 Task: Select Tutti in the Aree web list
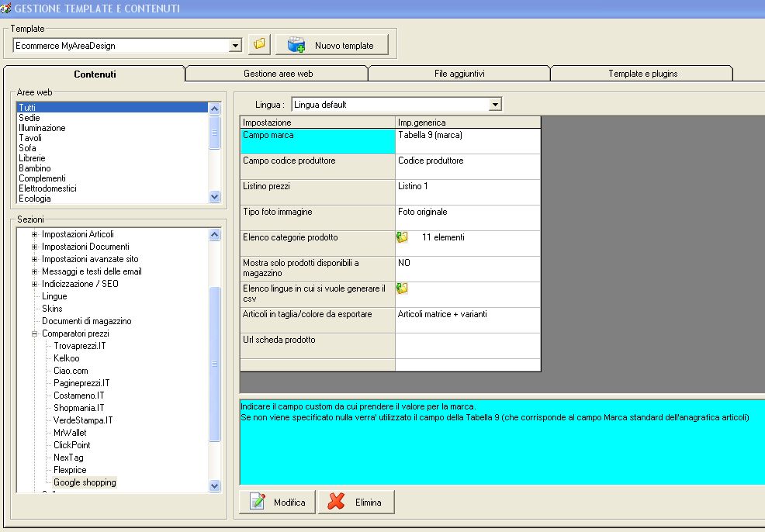click(112, 107)
